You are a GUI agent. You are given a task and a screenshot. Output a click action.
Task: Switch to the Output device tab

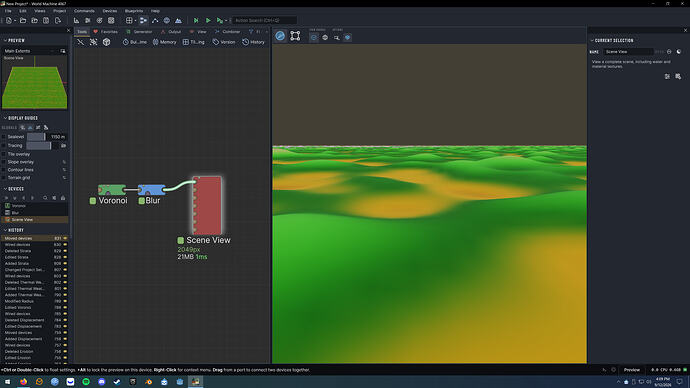point(171,32)
